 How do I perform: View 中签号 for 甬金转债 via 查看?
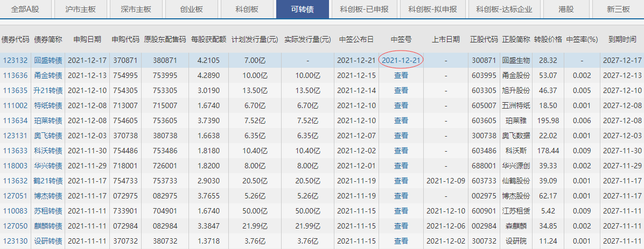[401, 75]
